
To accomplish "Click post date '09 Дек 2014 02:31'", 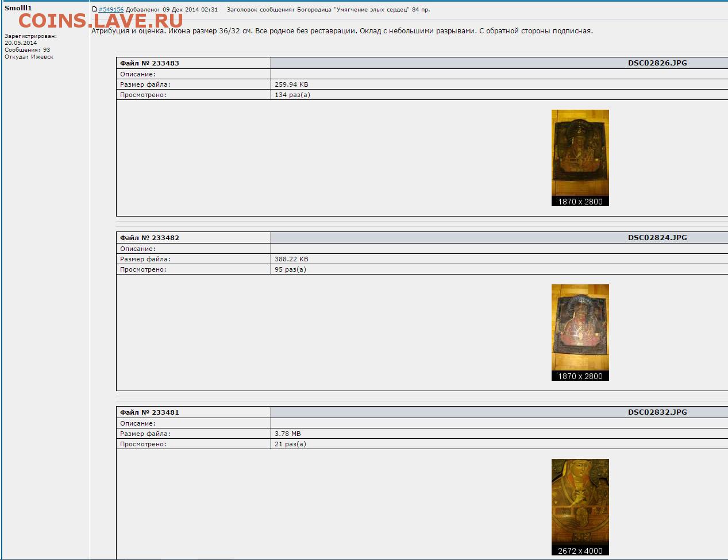I will pyautogui.click(x=190, y=10).
